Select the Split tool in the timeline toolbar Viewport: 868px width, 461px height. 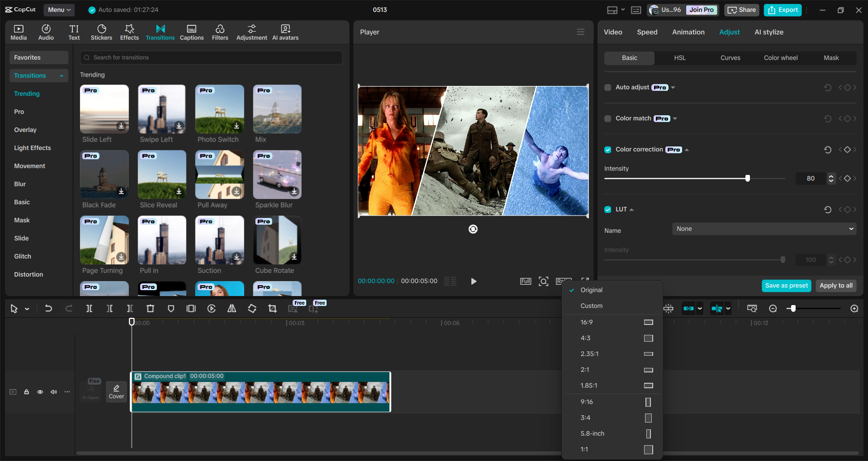coord(89,308)
